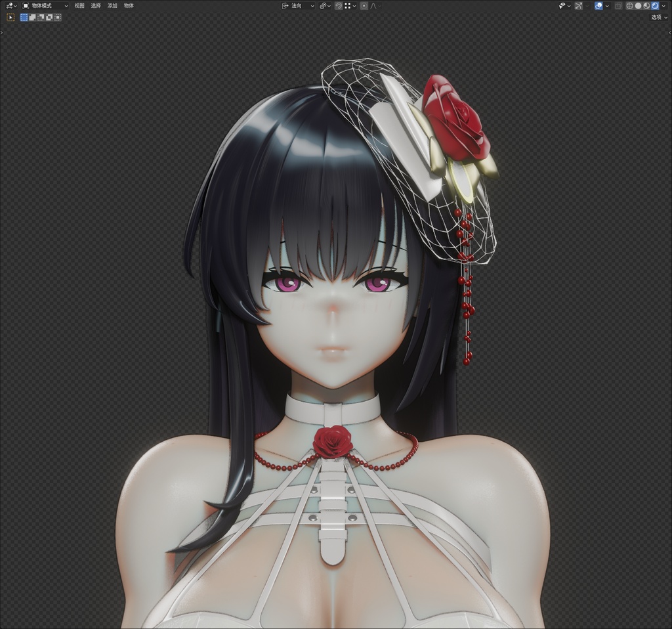Open the 视图 menu
The width and height of the screenshot is (672, 629).
click(78, 5)
